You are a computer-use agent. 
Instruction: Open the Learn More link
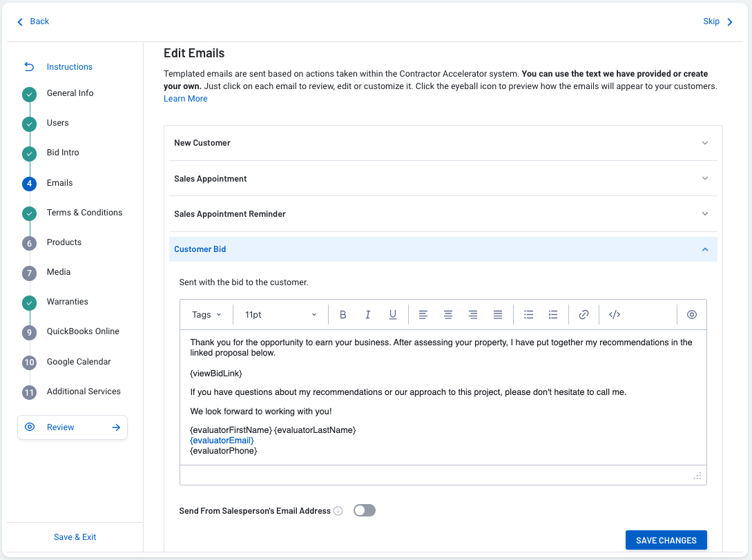click(186, 99)
